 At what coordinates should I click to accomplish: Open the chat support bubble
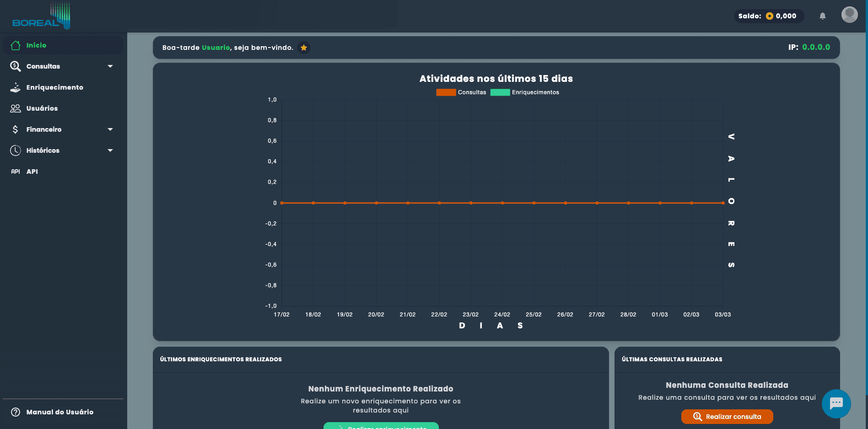[x=836, y=403]
